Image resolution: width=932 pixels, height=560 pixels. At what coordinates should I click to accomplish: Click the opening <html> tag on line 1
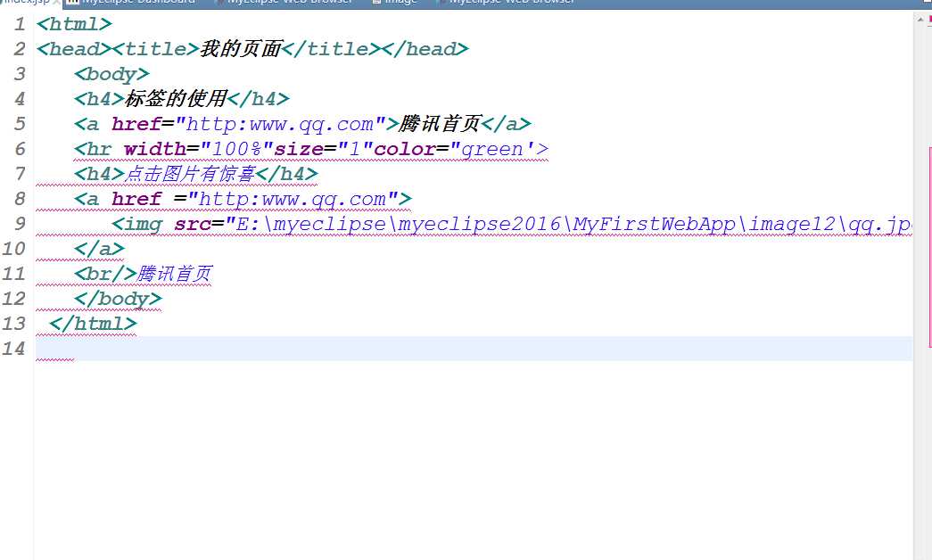click(74, 24)
